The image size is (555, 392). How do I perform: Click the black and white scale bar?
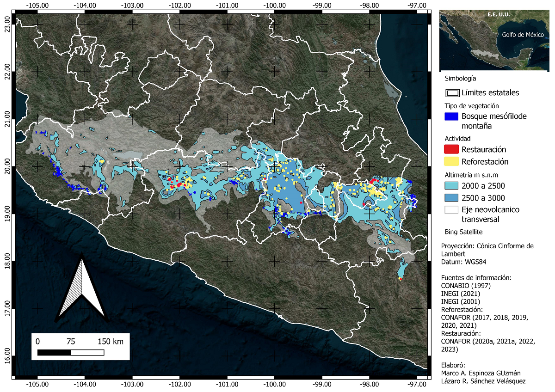(x=70, y=353)
